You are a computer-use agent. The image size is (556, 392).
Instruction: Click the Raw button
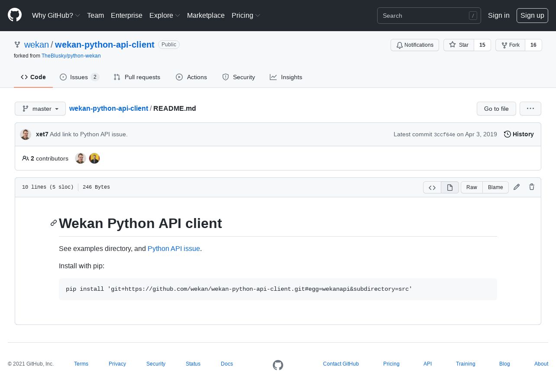pyautogui.click(x=472, y=187)
